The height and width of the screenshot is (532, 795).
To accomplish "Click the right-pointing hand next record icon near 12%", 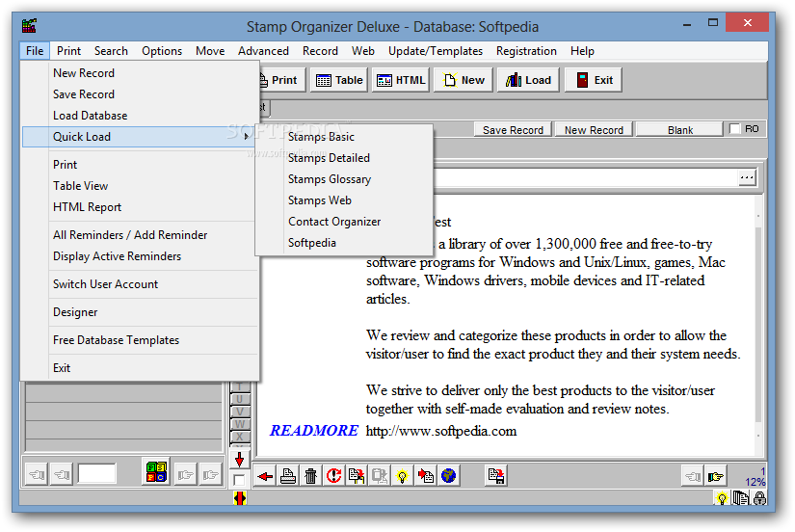I will pos(716,476).
